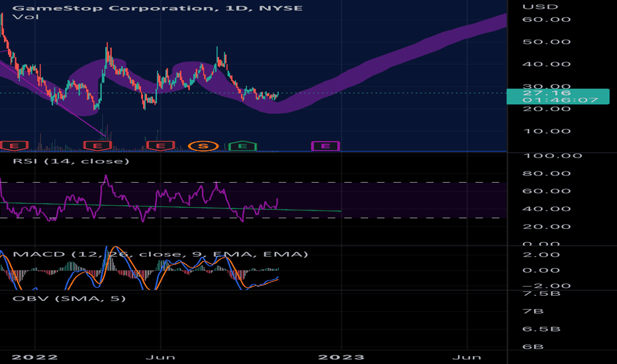Click the red E marker at the chart's left edge

pyautogui.click(x=14, y=146)
